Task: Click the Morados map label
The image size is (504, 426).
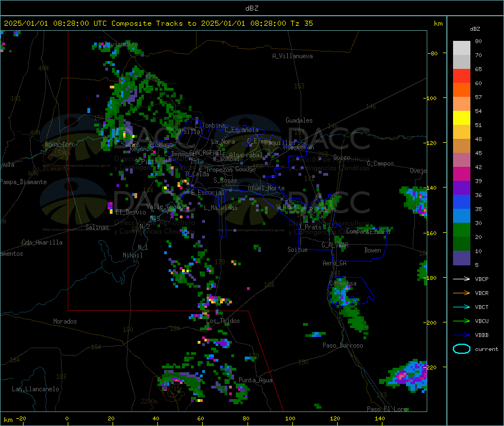Action: pyautogui.click(x=65, y=321)
